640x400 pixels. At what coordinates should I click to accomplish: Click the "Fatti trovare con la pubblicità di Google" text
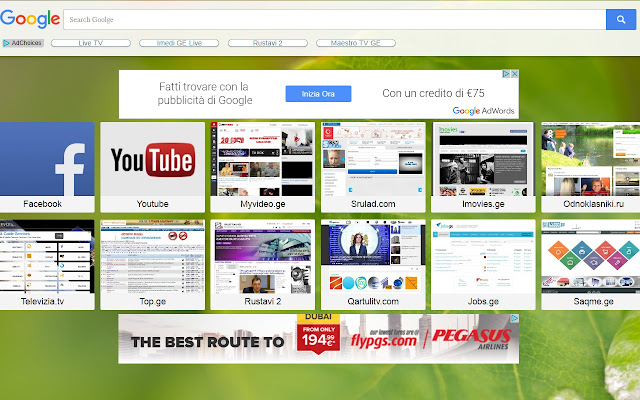[204, 93]
